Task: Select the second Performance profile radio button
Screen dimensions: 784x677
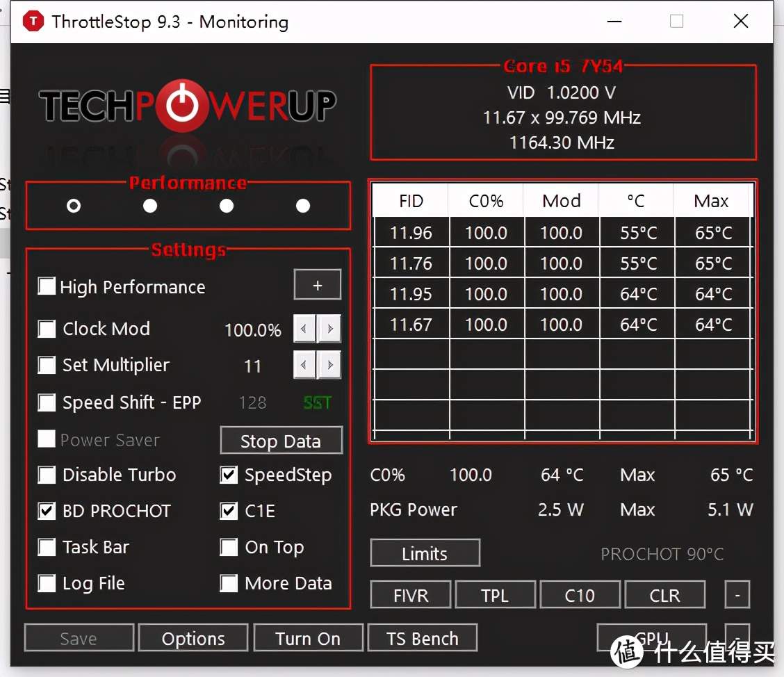Action: [x=150, y=206]
